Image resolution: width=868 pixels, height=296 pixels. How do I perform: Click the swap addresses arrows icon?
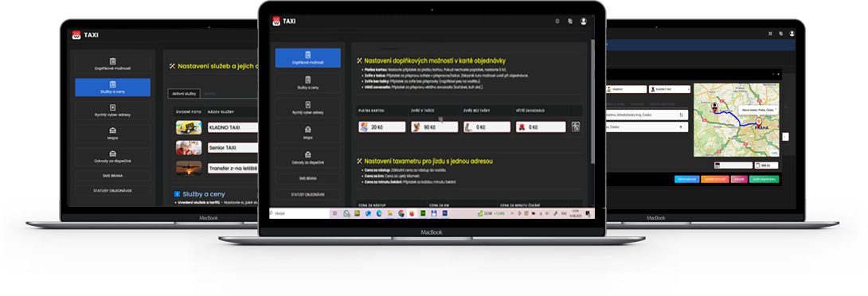(681, 115)
